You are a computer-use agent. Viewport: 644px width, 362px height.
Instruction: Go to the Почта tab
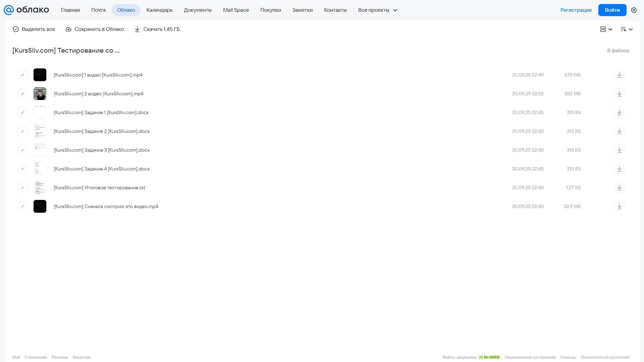(98, 10)
